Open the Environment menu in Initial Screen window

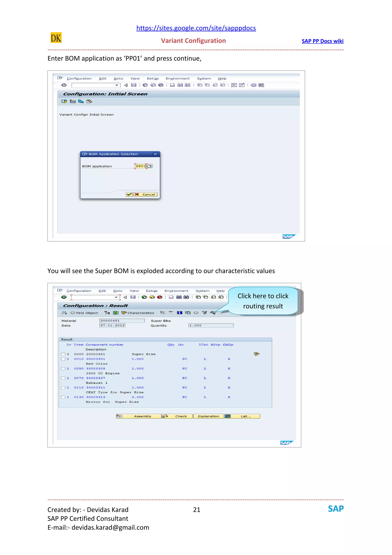177,79
